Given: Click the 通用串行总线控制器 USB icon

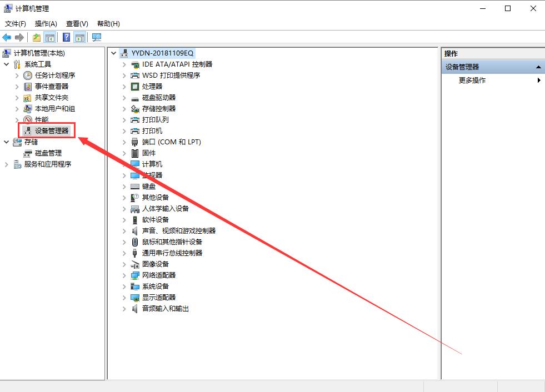Looking at the screenshot, I should [134, 253].
